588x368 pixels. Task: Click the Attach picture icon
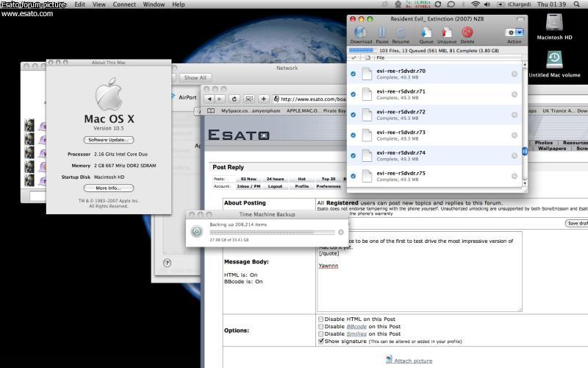tap(389, 359)
